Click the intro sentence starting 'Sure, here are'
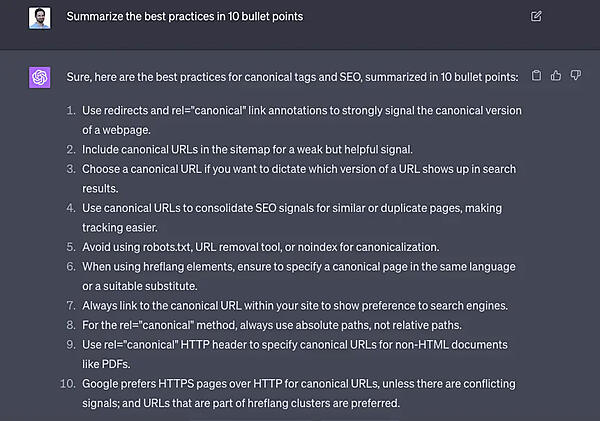The height and width of the screenshot is (421, 600). [292, 76]
